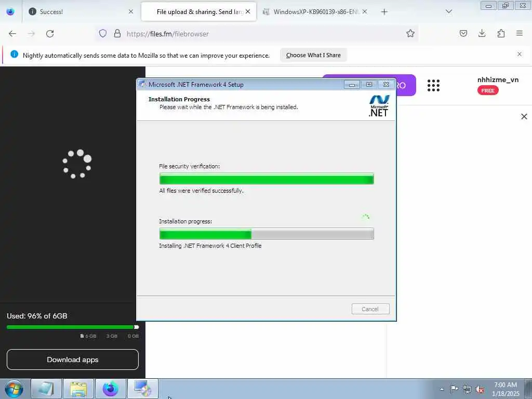Cancel the .NET Framework installation
The width and height of the screenshot is (532, 399).
tap(370, 309)
